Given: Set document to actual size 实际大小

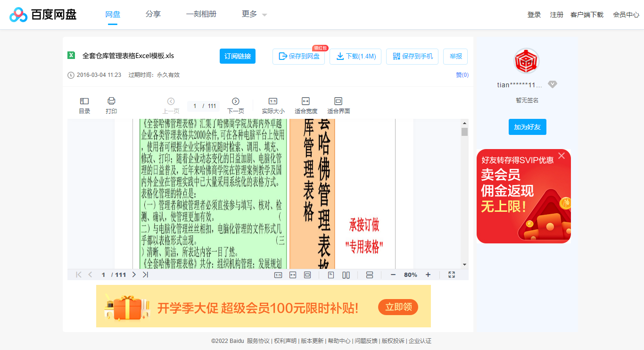Looking at the screenshot, I should pyautogui.click(x=272, y=105).
